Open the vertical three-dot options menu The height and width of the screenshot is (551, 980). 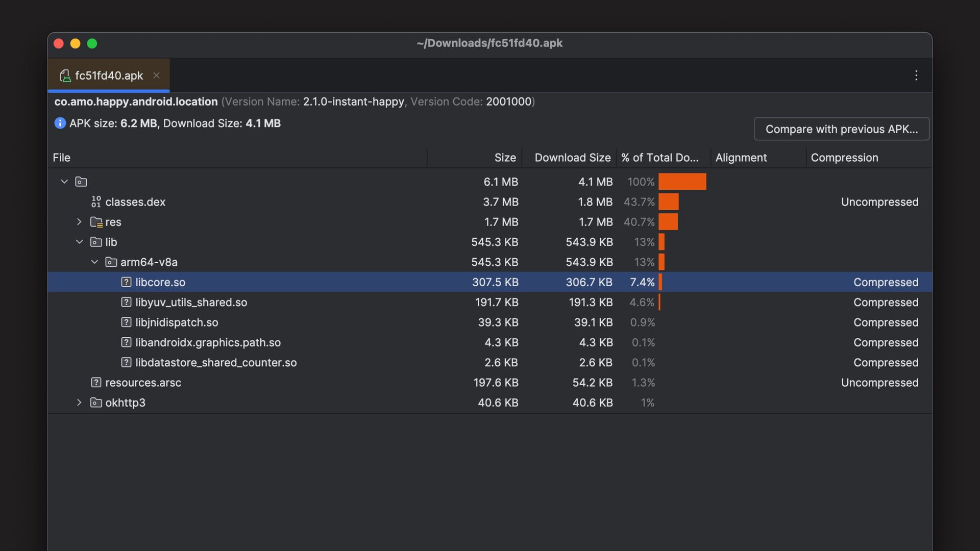point(916,76)
